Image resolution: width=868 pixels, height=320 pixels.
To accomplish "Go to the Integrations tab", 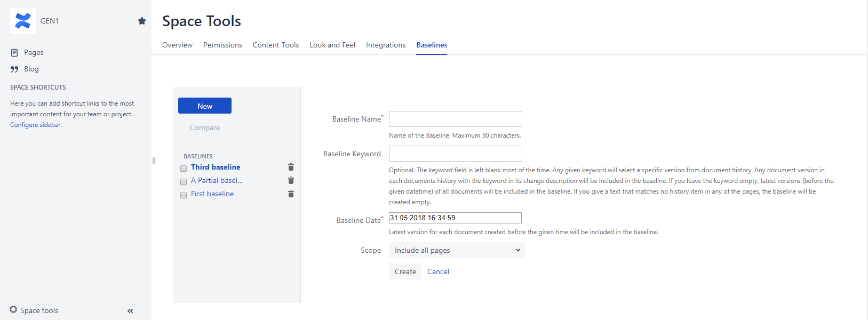I will pos(385,45).
